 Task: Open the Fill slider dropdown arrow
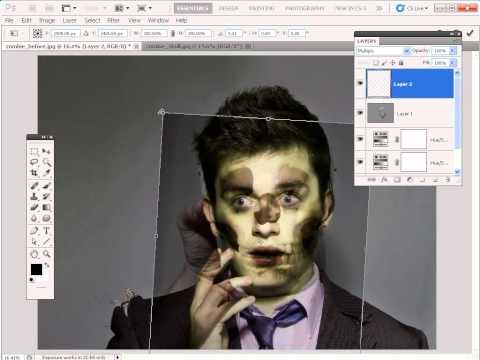453,62
